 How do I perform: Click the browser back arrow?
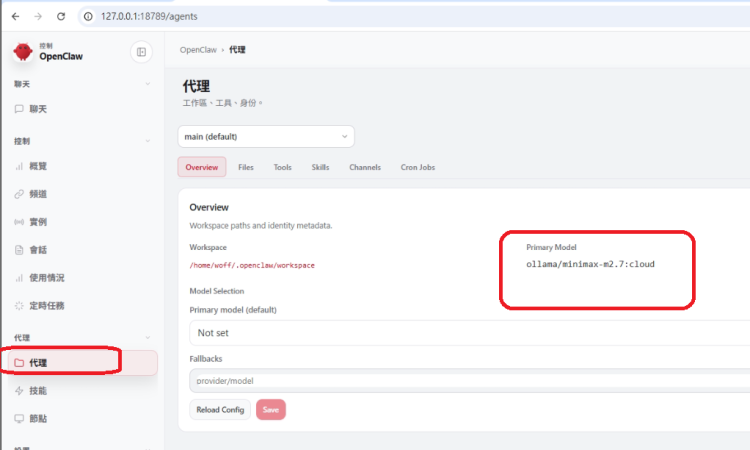click(x=15, y=16)
